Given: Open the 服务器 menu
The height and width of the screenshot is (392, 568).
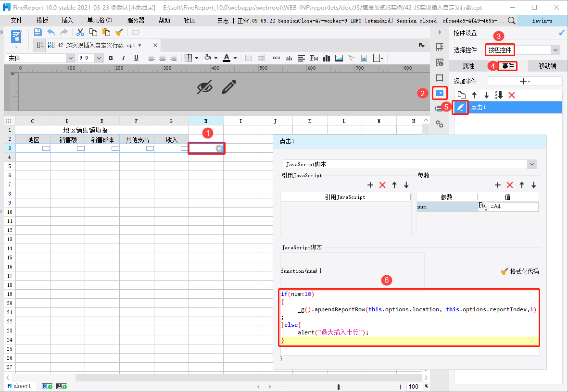Looking at the screenshot, I should click(136, 20).
